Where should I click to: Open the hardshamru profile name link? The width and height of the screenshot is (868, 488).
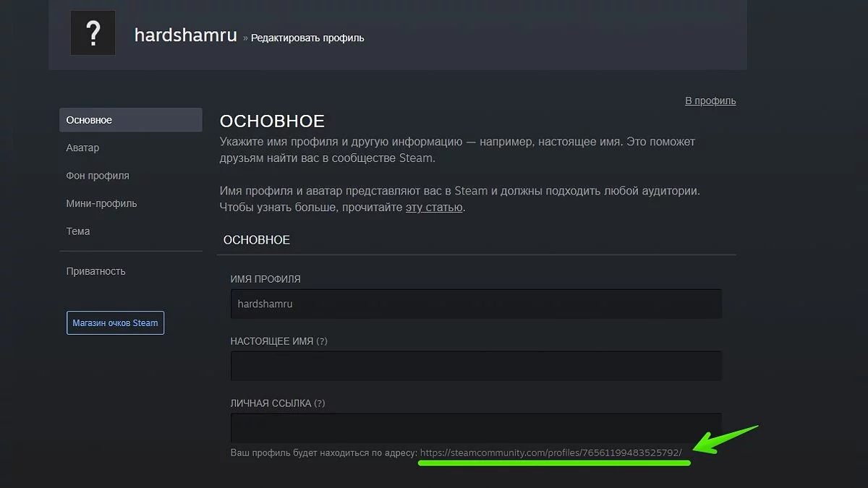[x=186, y=35]
